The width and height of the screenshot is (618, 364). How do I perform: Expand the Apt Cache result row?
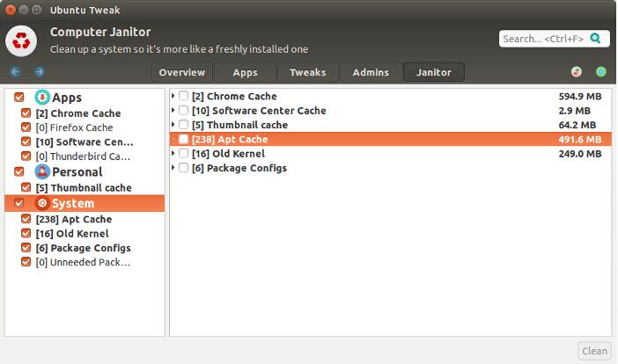[x=173, y=139]
